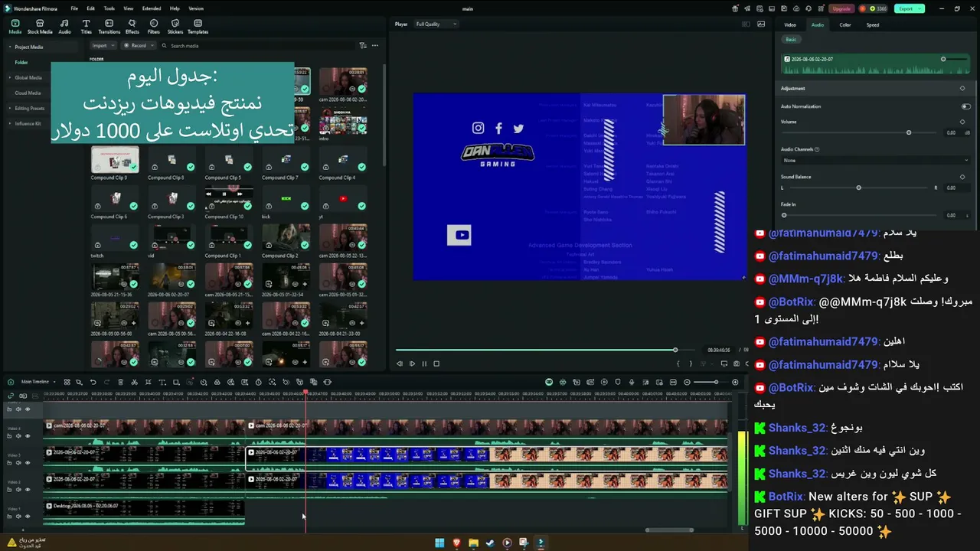Open the File menu
This screenshot has height=551, width=980.
coord(74,8)
